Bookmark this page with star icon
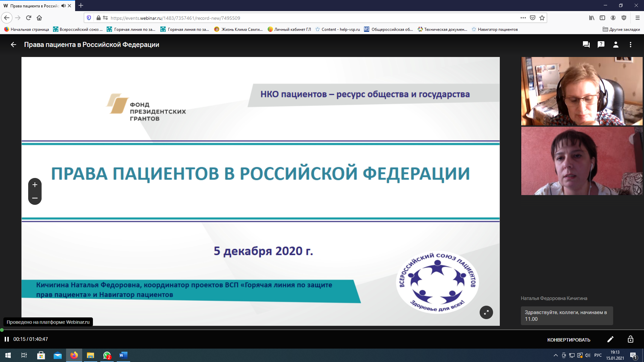 [x=542, y=18]
